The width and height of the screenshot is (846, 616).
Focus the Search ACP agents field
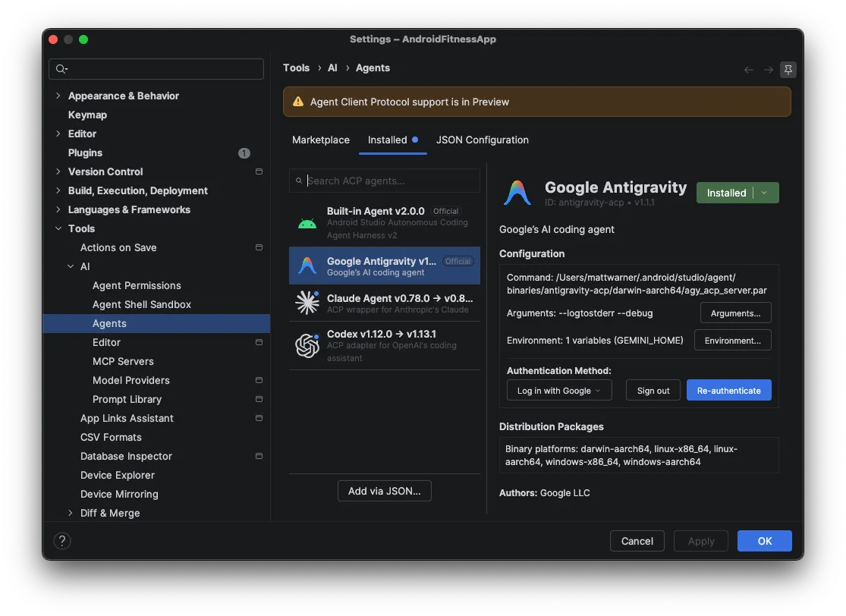(384, 181)
